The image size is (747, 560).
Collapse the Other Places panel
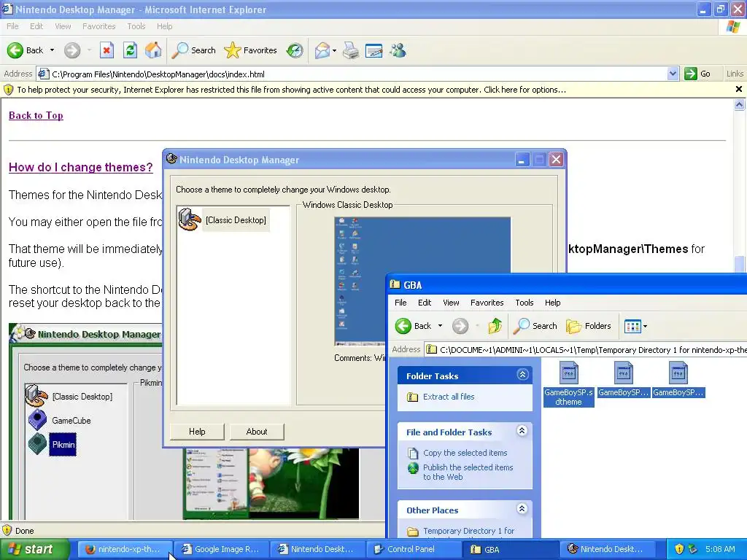[522, 508]
